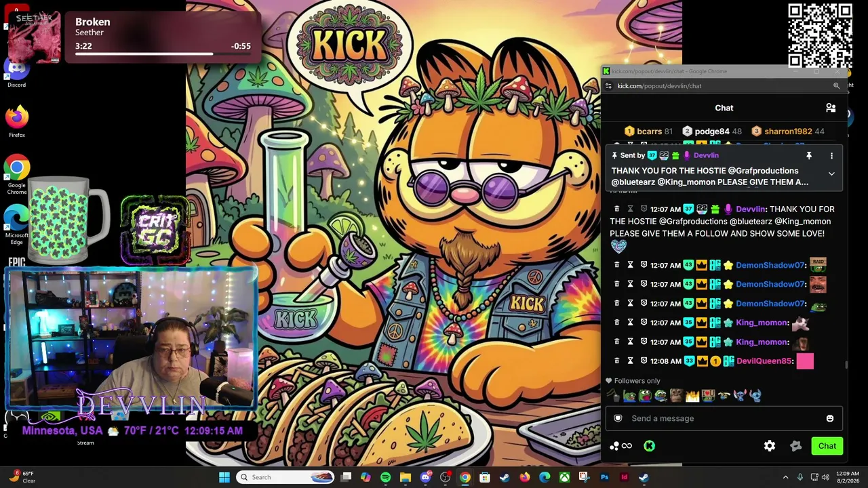
Task: Show hidden system tray icons
Action: (x=785, y=477)
